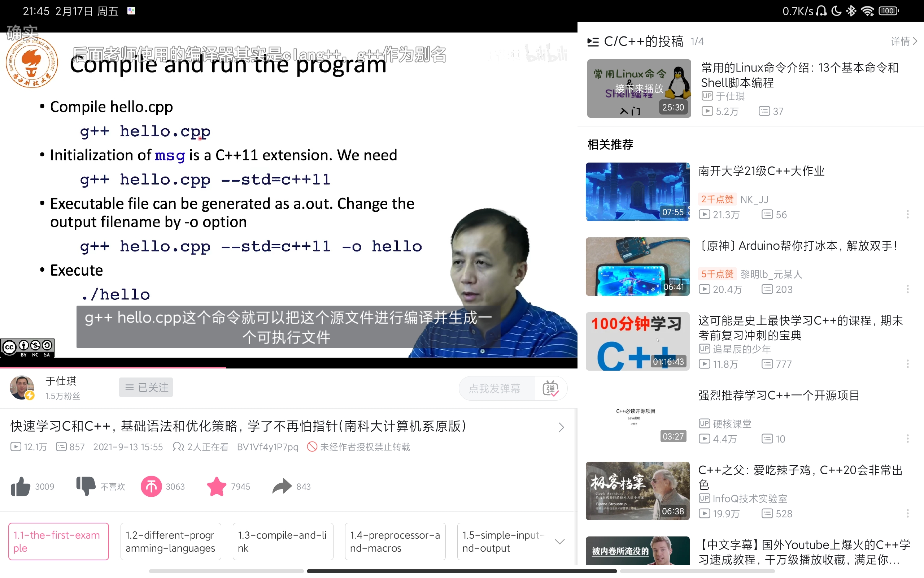The height and width of the screenshot is (578, 924).
Task: Tap the pink coin donation icon
Action: [x=151, y=486]
